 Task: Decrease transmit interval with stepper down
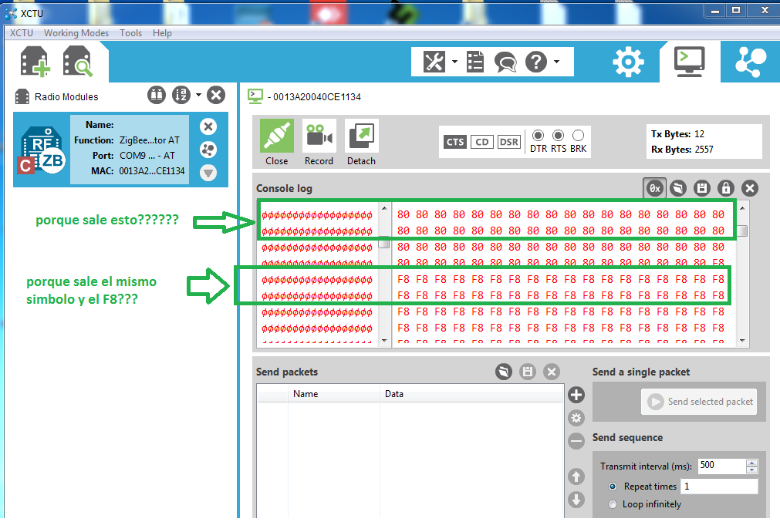(x=751, y=470)
